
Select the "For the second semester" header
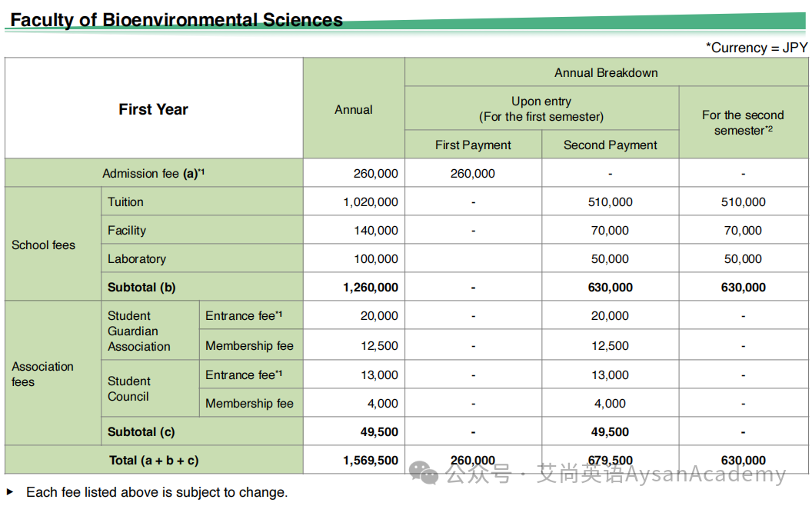(743, 122)
